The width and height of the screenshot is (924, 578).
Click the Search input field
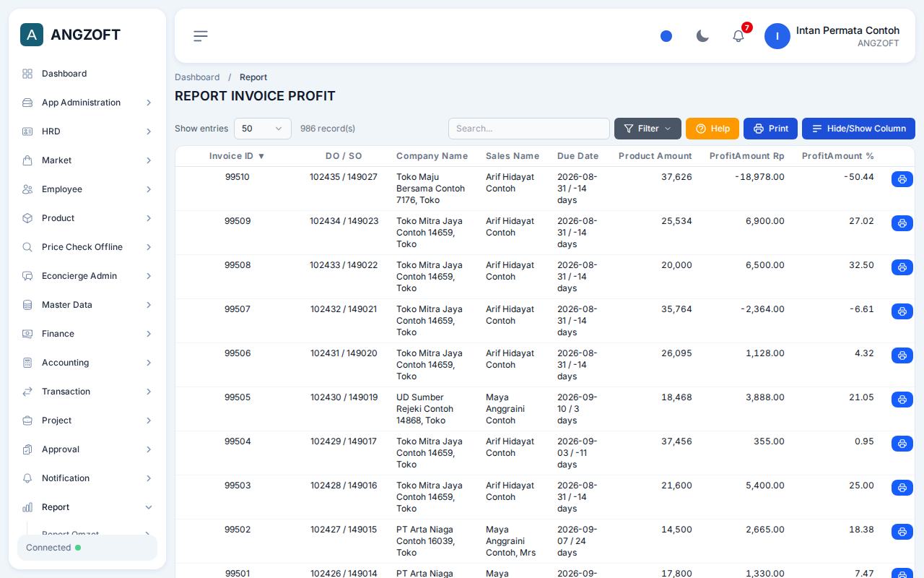[x=529, y=129]
